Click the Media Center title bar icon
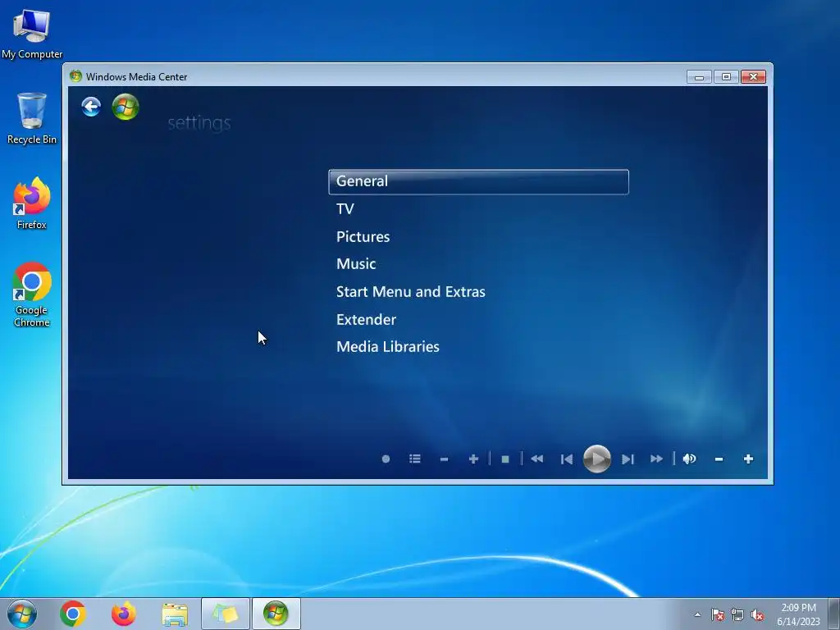The image size is (840, 630). 75,76
